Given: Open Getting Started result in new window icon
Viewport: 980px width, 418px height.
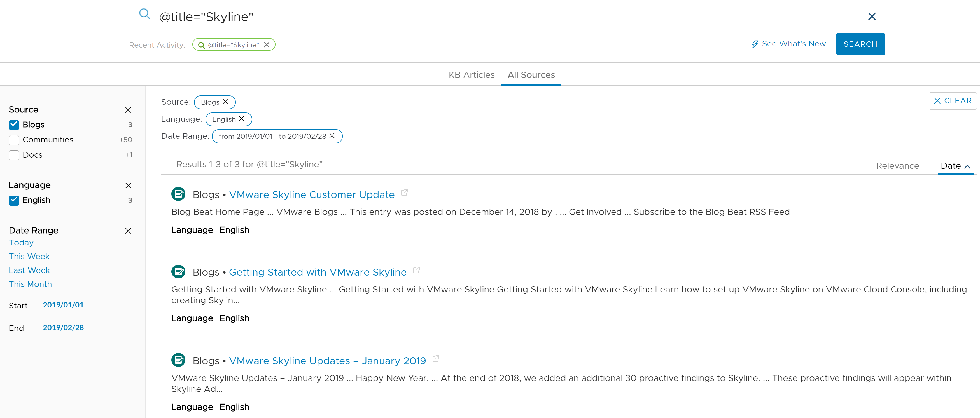Looking at the screenshot, I should point(417,270).
